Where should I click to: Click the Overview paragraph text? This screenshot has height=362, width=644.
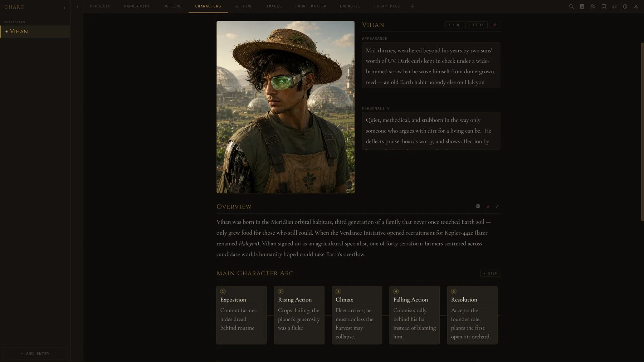click(353, 238)
